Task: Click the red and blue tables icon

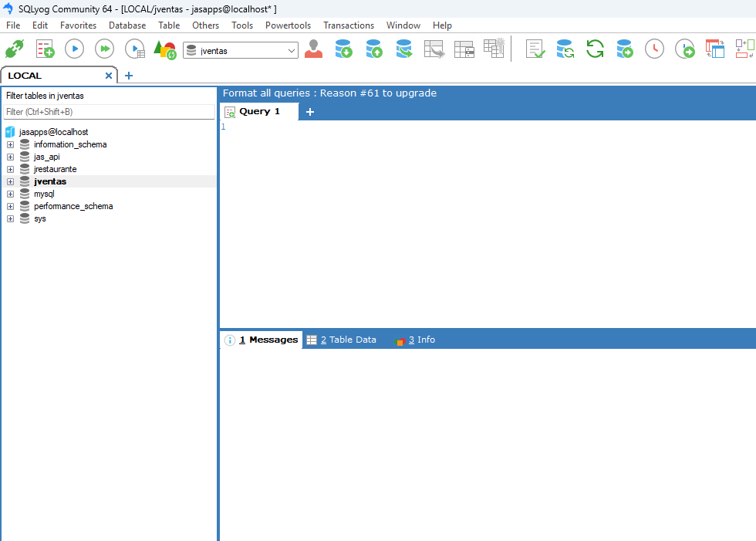Action: [715, 49]
